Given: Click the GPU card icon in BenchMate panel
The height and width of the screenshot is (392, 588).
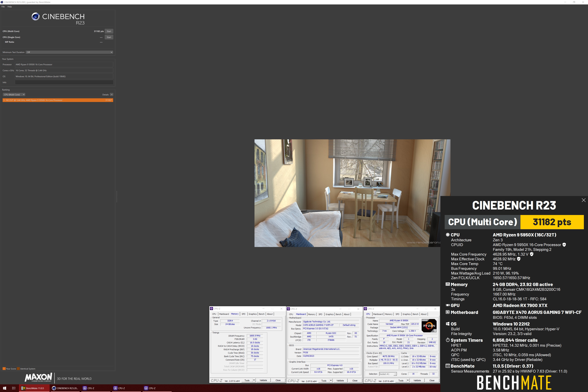Looking at the screenshot, I should click(447, 305).
